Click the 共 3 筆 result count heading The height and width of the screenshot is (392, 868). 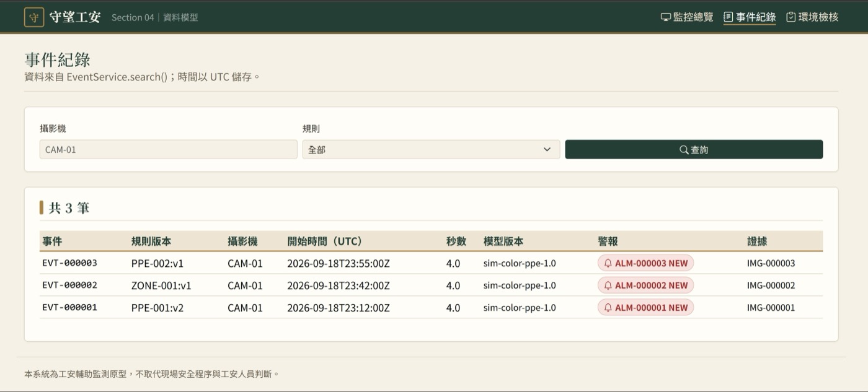tap(69, 208)
